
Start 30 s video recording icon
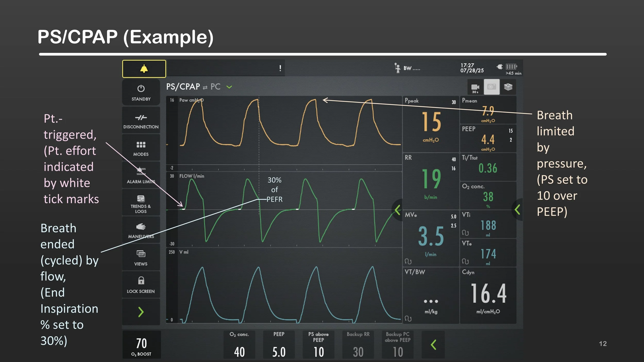[x=475, y=87]
